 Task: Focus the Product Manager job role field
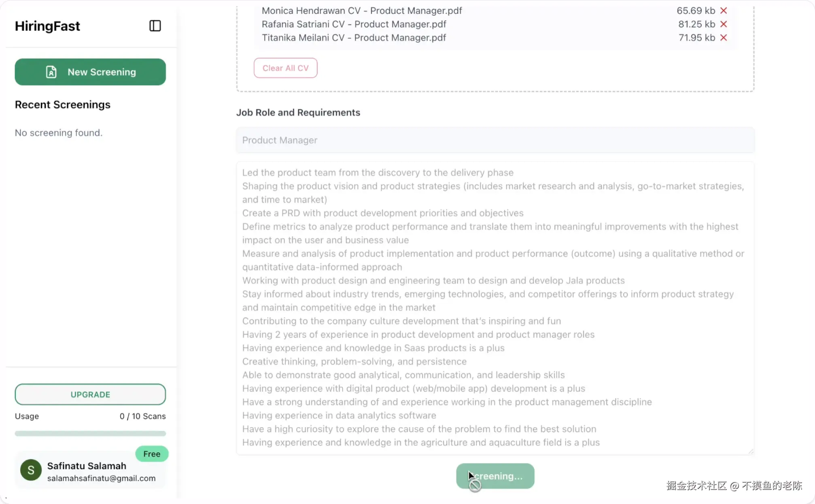coord(495,140)
